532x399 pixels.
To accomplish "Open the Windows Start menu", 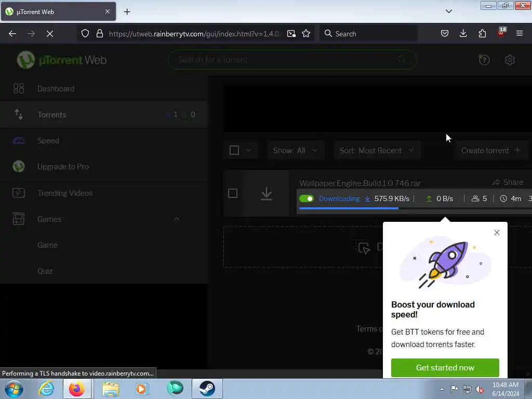I will tap(14, 389).
